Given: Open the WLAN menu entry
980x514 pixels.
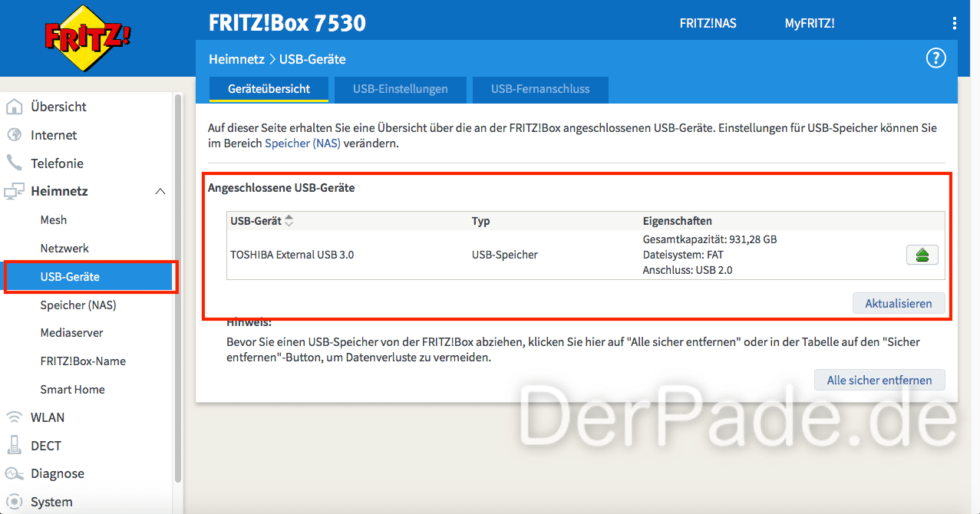Looking at the screenshot, I should point(48,417).
